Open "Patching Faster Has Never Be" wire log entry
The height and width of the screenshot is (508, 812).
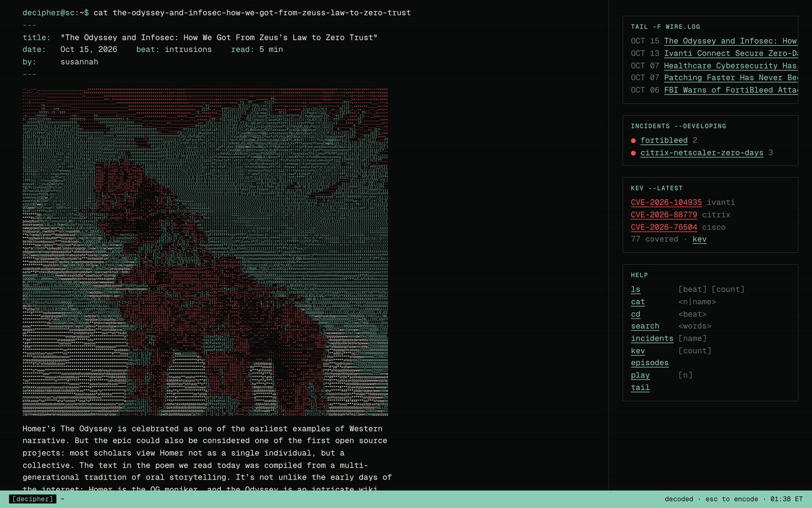(x=731, y=78)
